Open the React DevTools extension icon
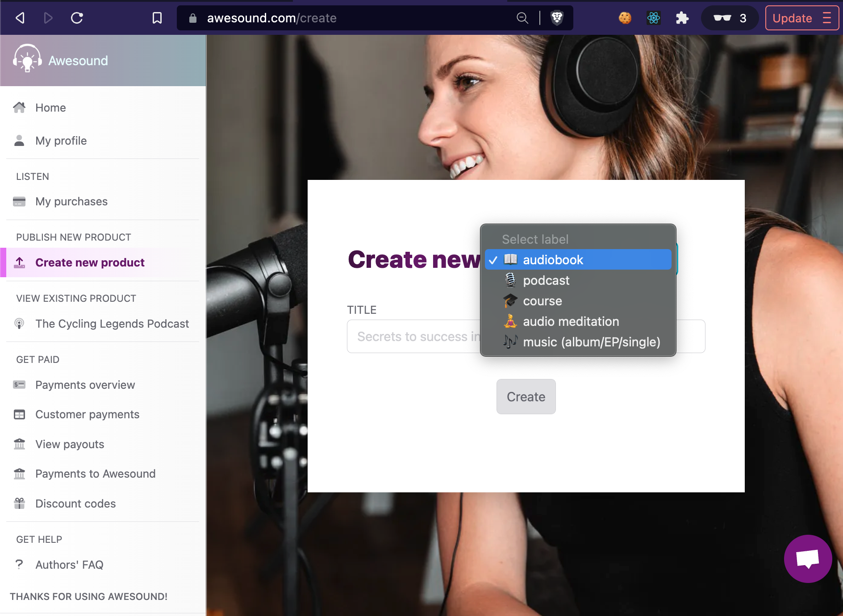 tap(653, 18)
